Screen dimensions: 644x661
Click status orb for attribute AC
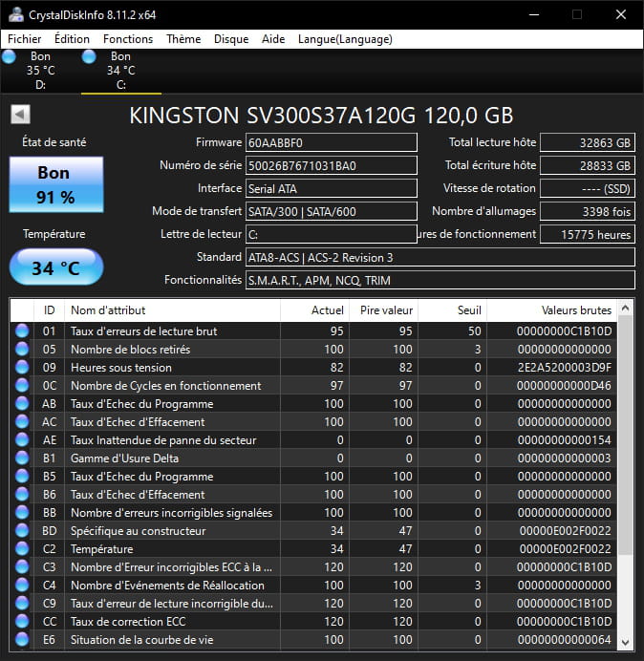22,421
